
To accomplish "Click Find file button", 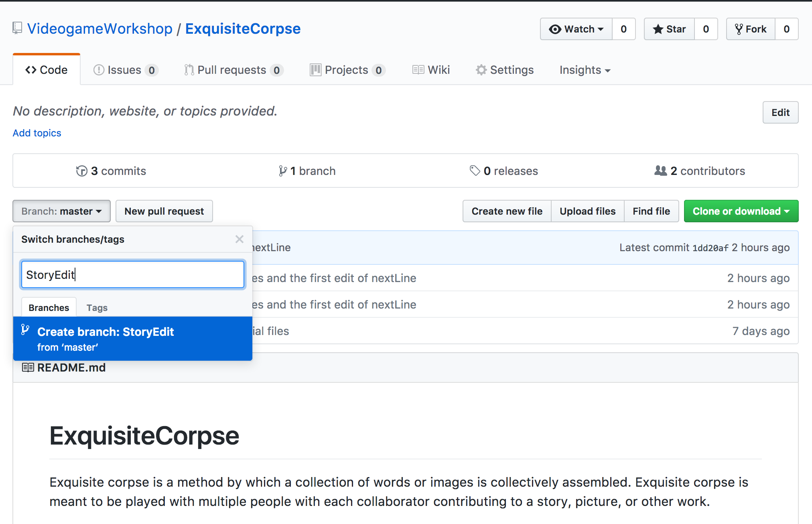I will tap(652, 211).
